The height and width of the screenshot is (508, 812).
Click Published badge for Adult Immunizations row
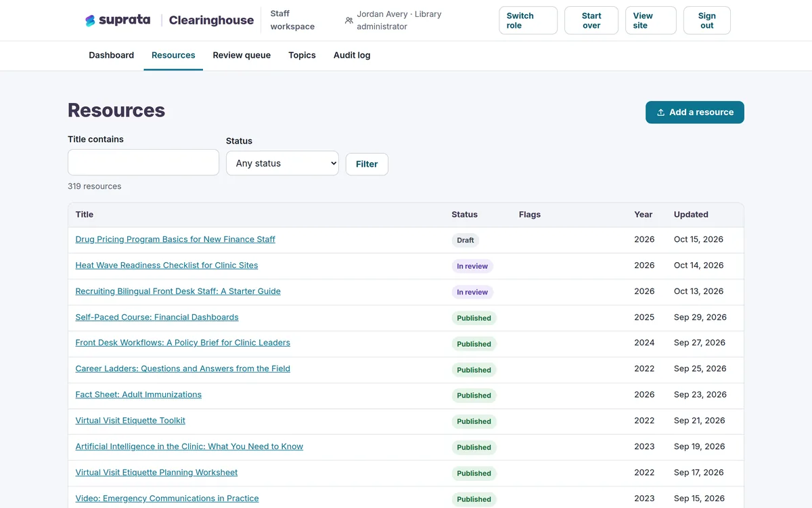[x=474, y=396]
